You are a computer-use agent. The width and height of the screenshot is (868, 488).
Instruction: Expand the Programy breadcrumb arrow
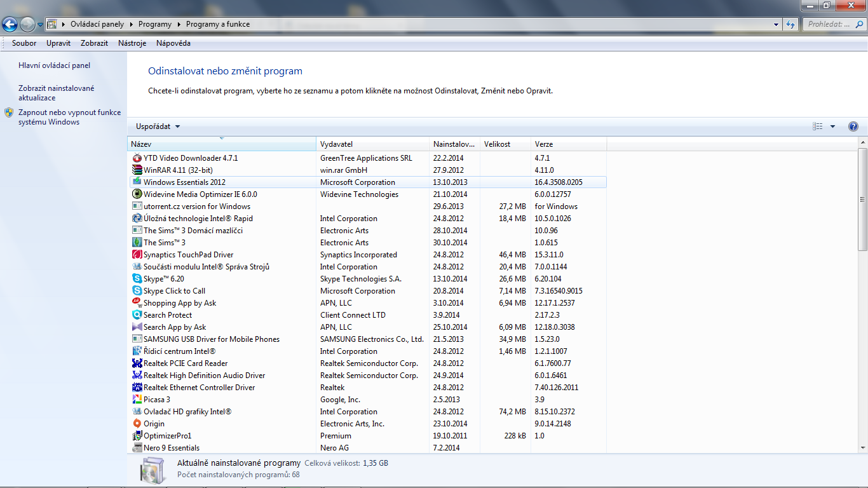[179, 25]
